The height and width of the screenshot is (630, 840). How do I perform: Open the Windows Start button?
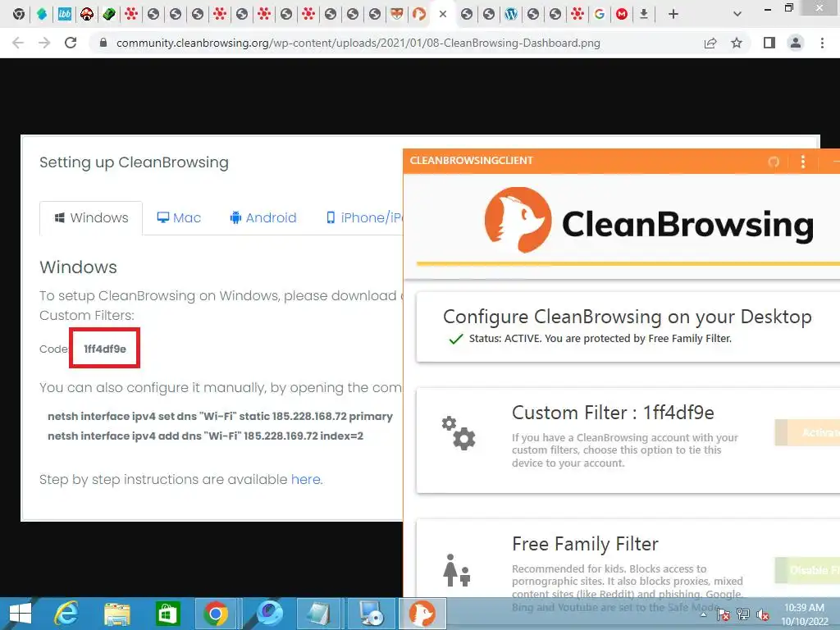pyautogui.click(x=21, y=614)
